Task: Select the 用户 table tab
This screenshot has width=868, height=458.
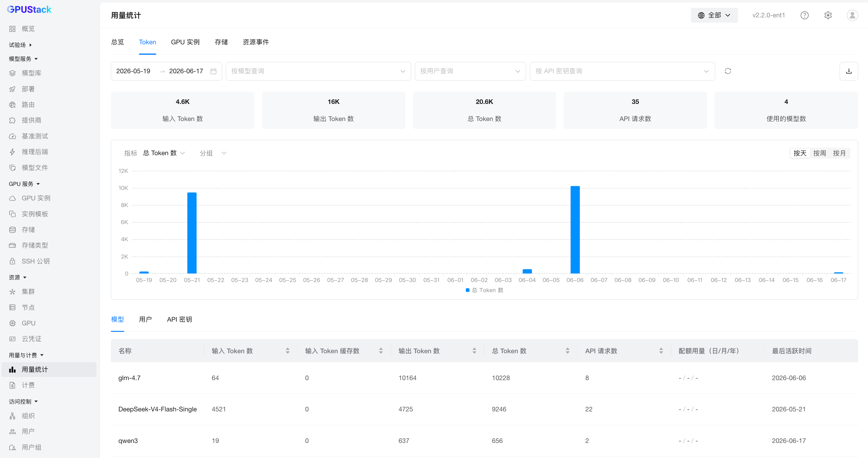Action: (145, 320)
